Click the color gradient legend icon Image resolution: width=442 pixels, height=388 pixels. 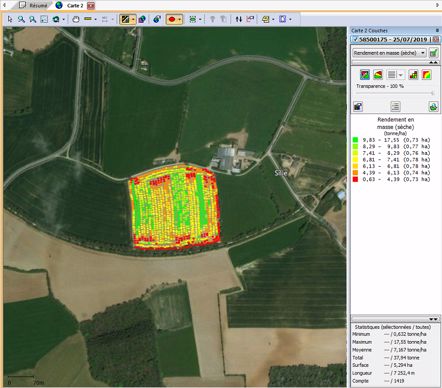pyautogui.click(x=427, y=75)
